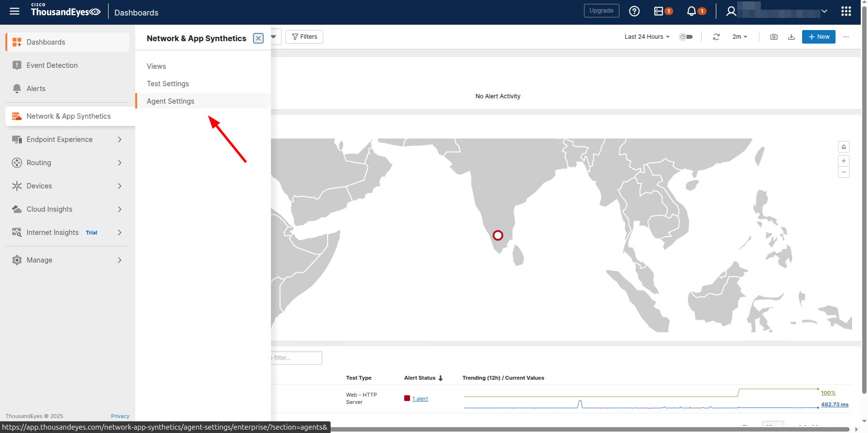Expand the Routing submenu
The height and width of the screenshot is (433, 868).
119,163
